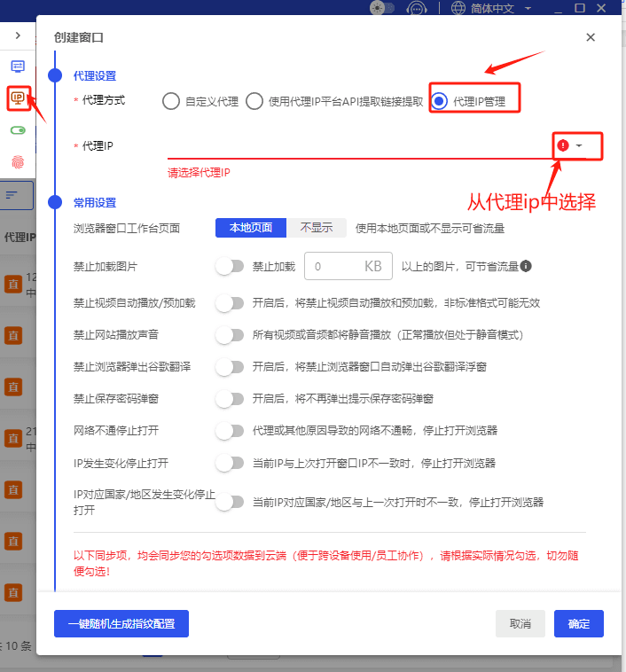Open the 代理IP selection dropdown arrow
626x672 pixels.
pyautogui.click(x=579, y=145)
